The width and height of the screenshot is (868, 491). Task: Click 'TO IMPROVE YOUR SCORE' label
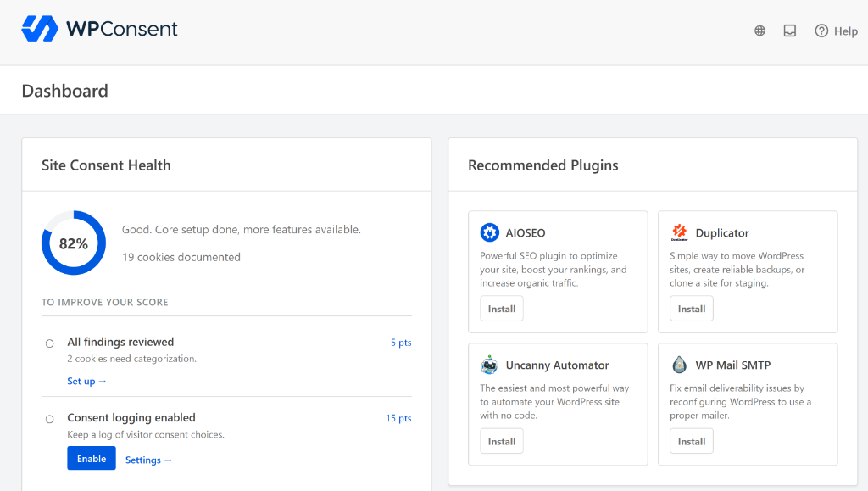coord(104,302)
